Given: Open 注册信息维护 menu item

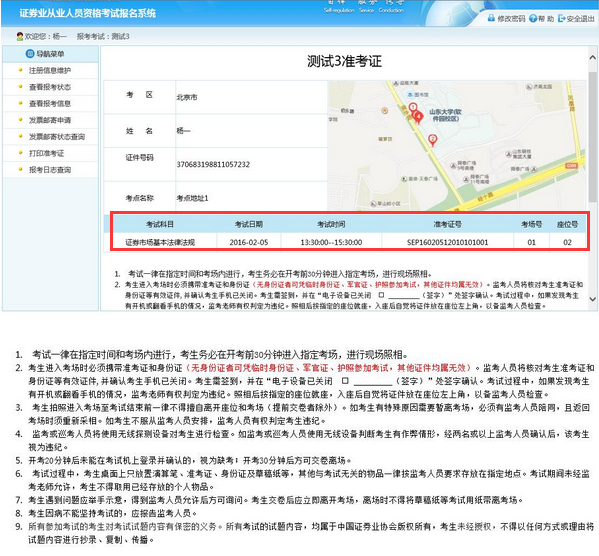Looking at the screenshot, I should [x=50, y=71].
